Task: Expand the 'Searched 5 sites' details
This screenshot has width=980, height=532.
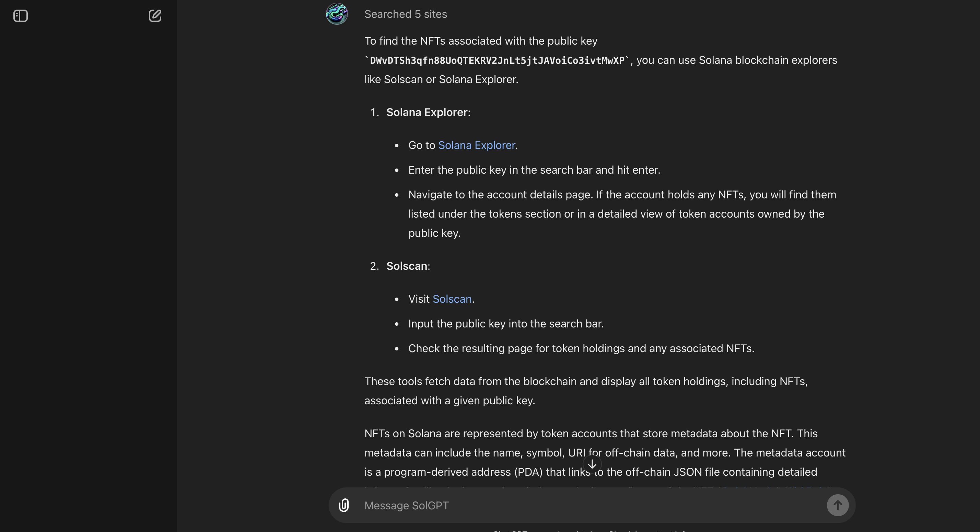Action: [406, 14]
